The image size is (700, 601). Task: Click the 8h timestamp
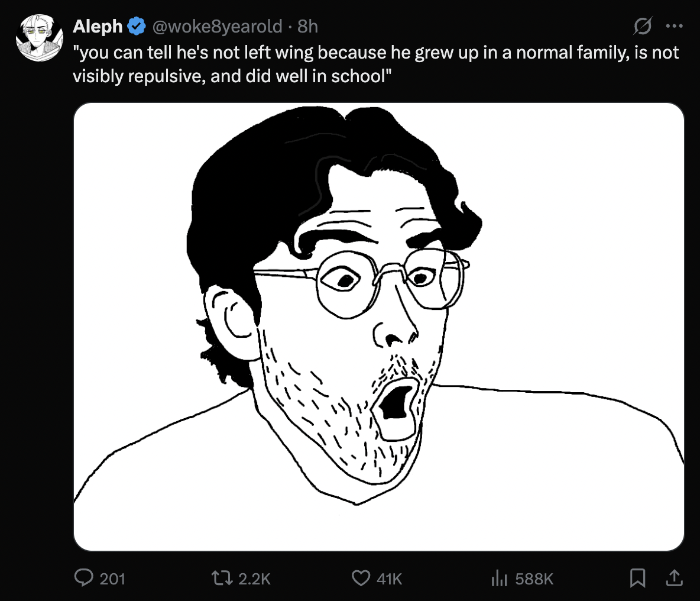coord(308,26)
